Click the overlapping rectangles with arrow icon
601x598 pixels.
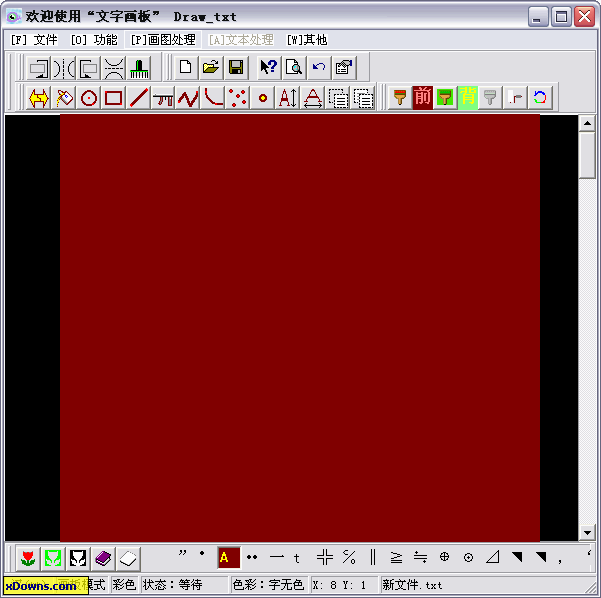click(x=89, y=68)
